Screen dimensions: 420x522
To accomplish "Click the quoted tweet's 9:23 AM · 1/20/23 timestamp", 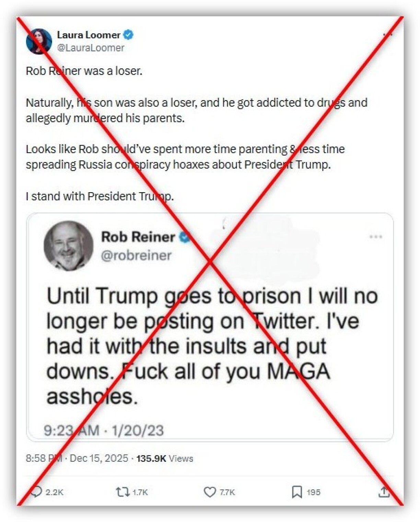I will coord(104,430).
